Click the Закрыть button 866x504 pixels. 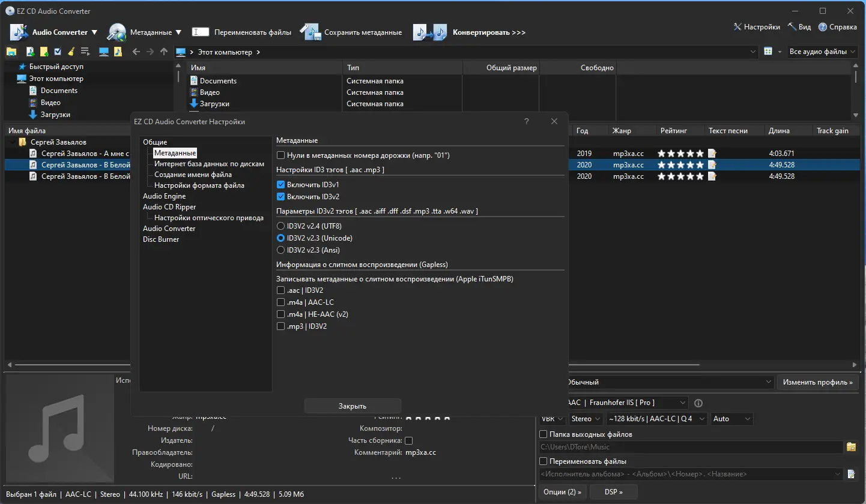pos(353,406)
